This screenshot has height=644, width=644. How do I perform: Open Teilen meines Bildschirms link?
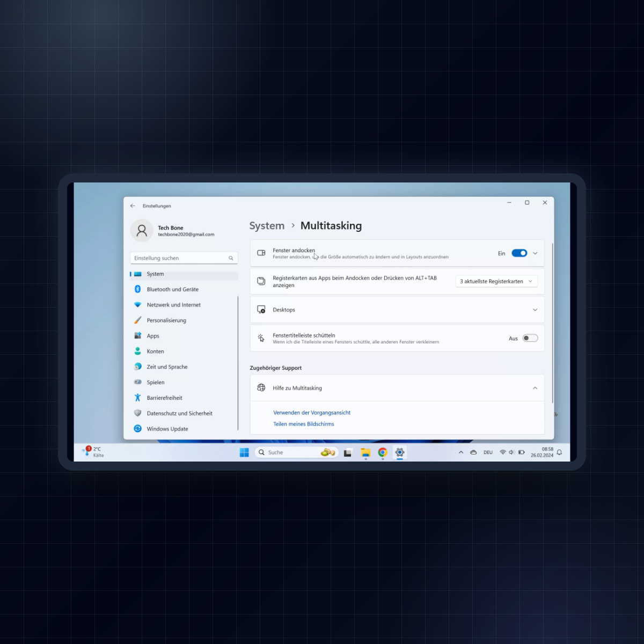tap(304, 424)
